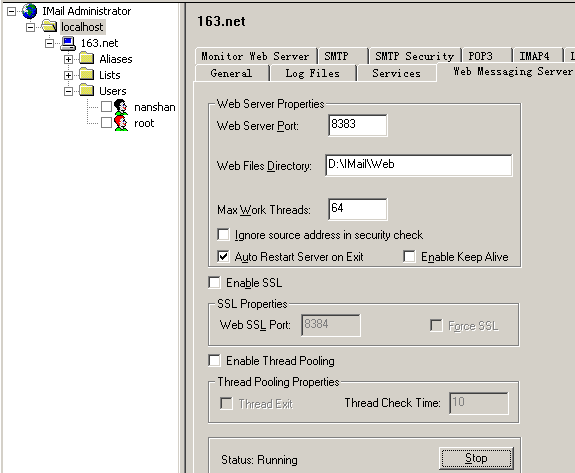Select the Aliases folder icon

click(87, 58)
